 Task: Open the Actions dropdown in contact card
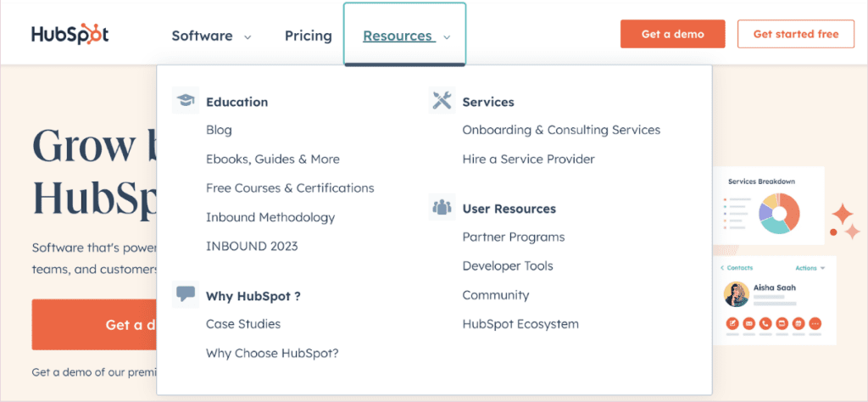[x=810, y=268]
